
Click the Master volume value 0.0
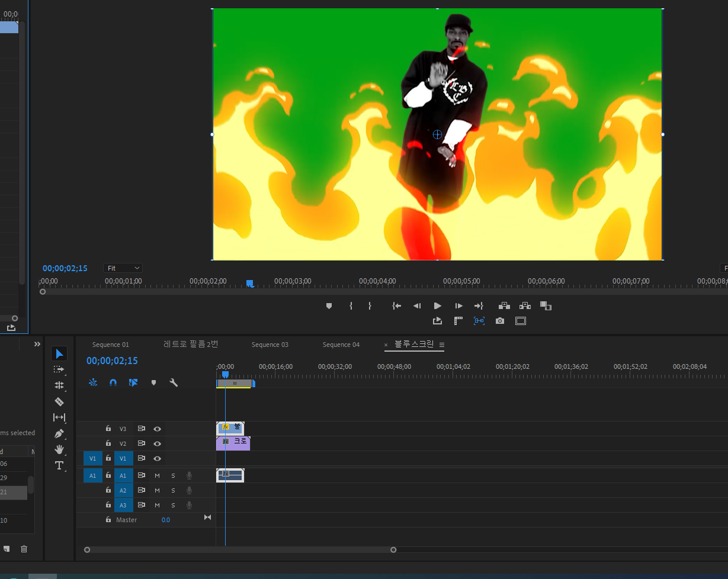(x=166, y=520)
